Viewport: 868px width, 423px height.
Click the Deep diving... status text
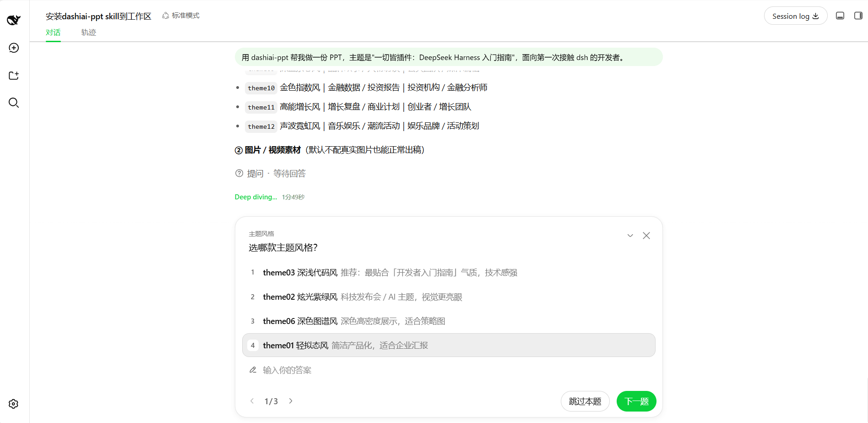(256, 197)
